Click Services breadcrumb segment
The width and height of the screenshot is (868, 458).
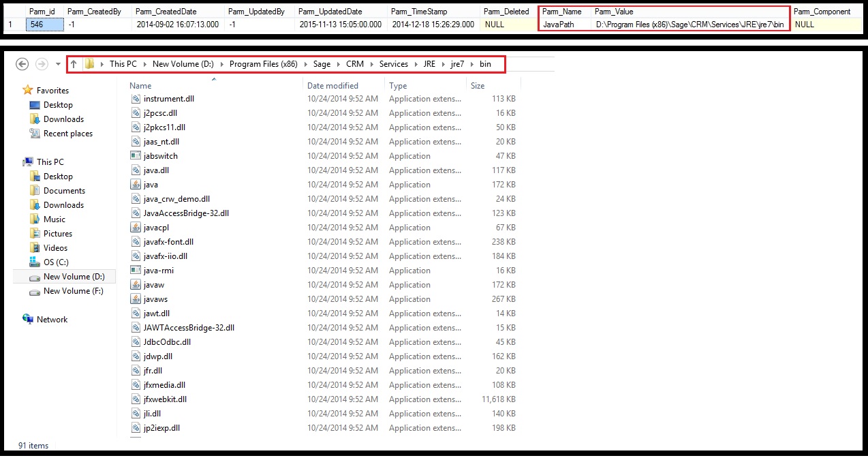tap(394, 64)
